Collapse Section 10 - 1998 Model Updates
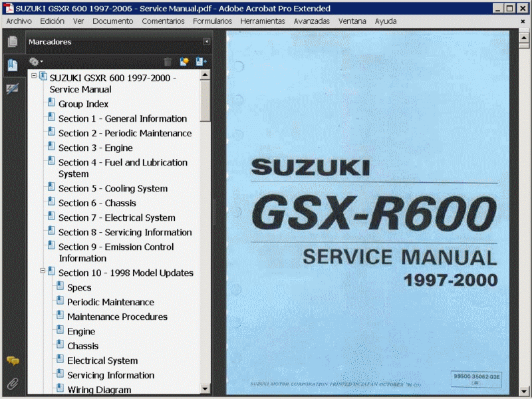The height and width of the screenshot is (399, 532). [x=43, y=271]
